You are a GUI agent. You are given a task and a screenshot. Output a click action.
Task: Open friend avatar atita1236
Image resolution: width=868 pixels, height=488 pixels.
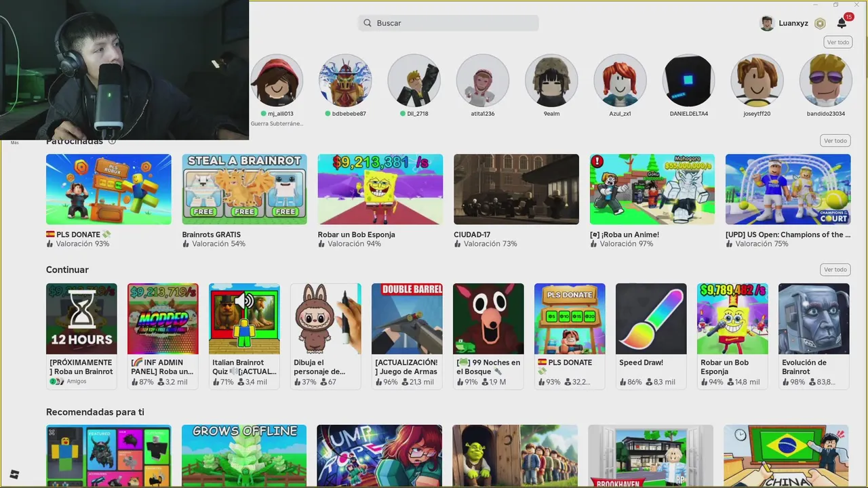pos(483,81)
